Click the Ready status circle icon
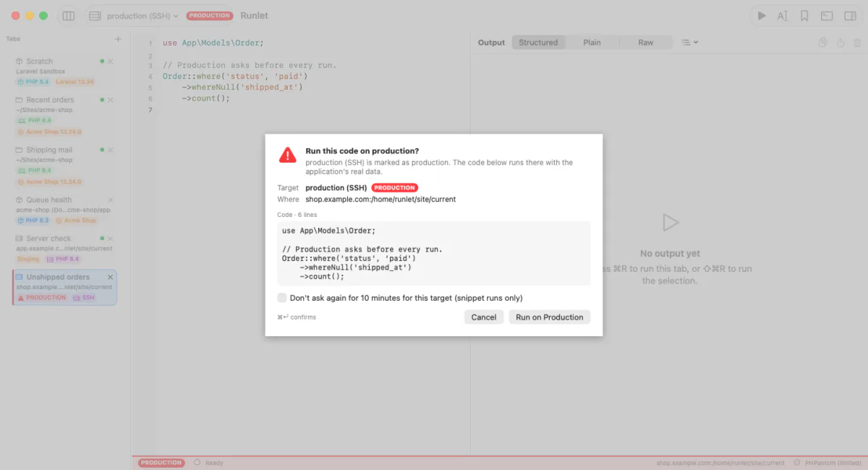Viewport: 868px width, 470px height. [x=197, y=463]
